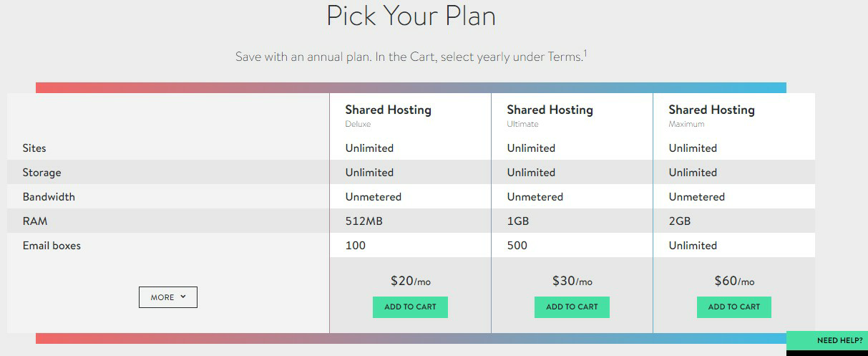Image resolution: width=868 pixels, height=356 pixels.
Task: Add Ultimate $30/mo plan to cart
Action: coord(572,307)
